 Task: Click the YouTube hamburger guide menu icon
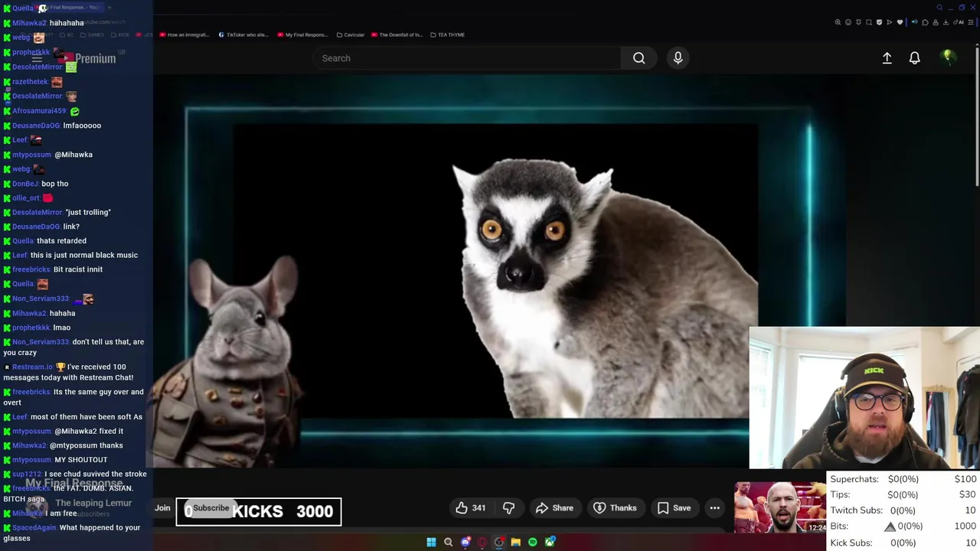tap(37, 58)
